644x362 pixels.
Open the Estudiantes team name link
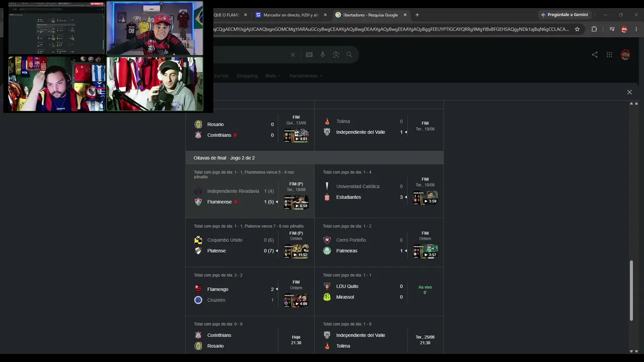[x=349, y=197]
